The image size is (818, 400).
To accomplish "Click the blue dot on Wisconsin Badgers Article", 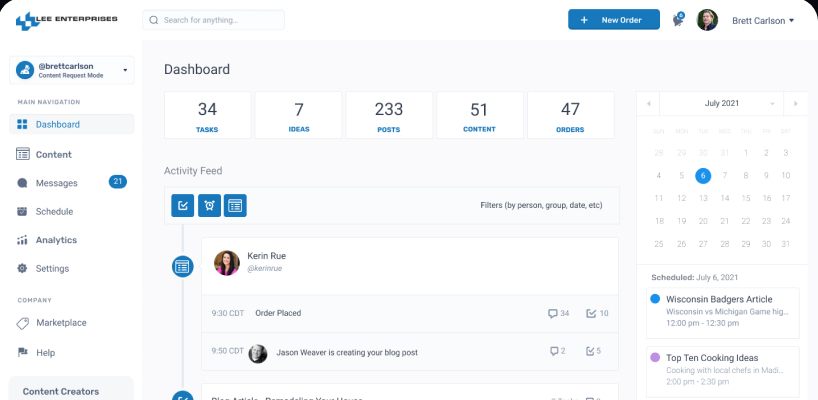I will tap(655, 299).
